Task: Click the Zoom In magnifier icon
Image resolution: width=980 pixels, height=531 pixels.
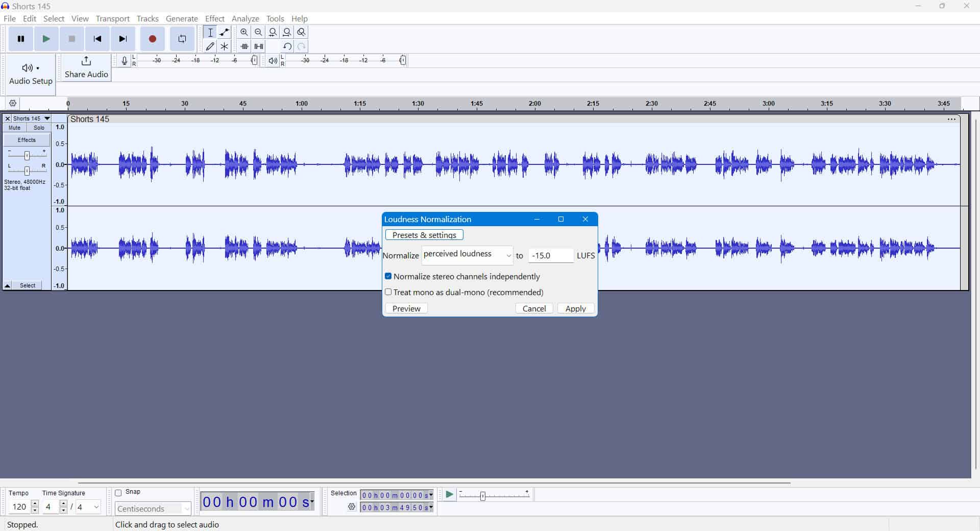Action: pyautogui.click(x=244, y=32)
